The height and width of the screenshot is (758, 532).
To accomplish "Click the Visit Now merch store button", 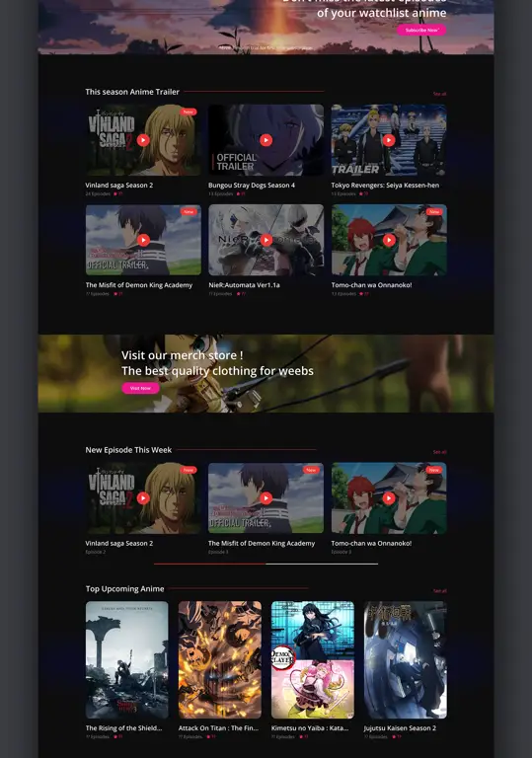I will (140, 388).
